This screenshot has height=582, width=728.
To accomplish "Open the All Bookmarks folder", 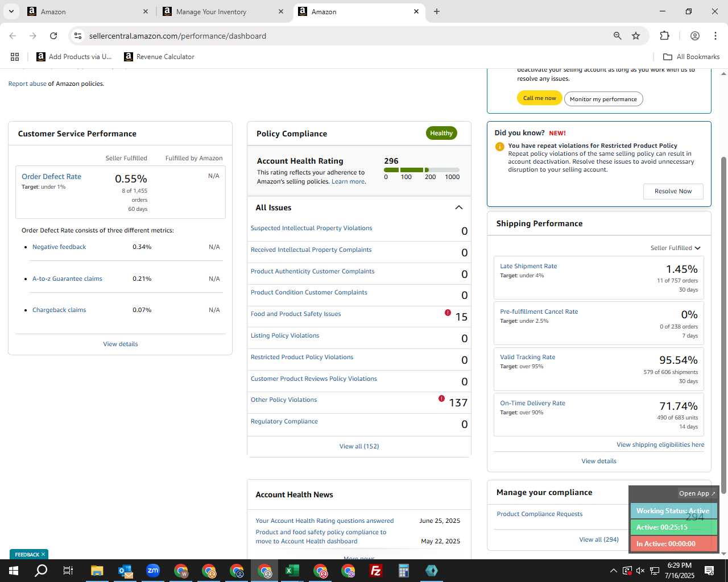I will (x=691, y=57).
